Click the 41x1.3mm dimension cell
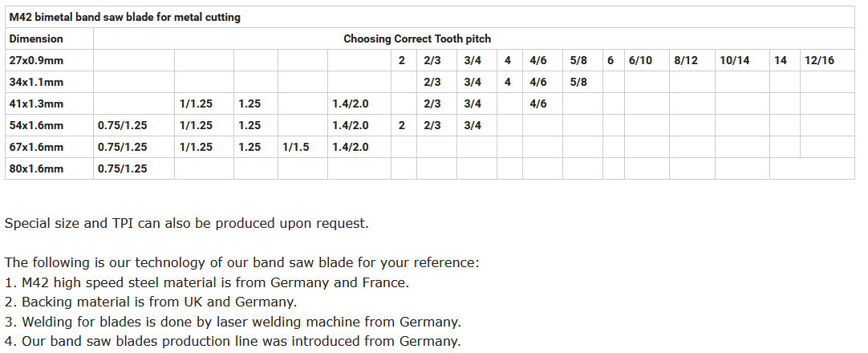The height and width of the screenshot is (353, 868). 49,103
